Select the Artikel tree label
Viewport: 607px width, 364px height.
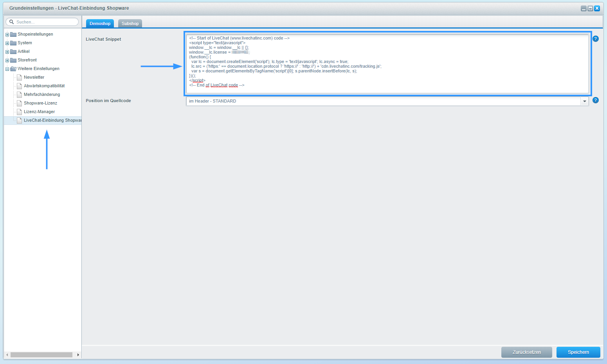pos(23,51)
